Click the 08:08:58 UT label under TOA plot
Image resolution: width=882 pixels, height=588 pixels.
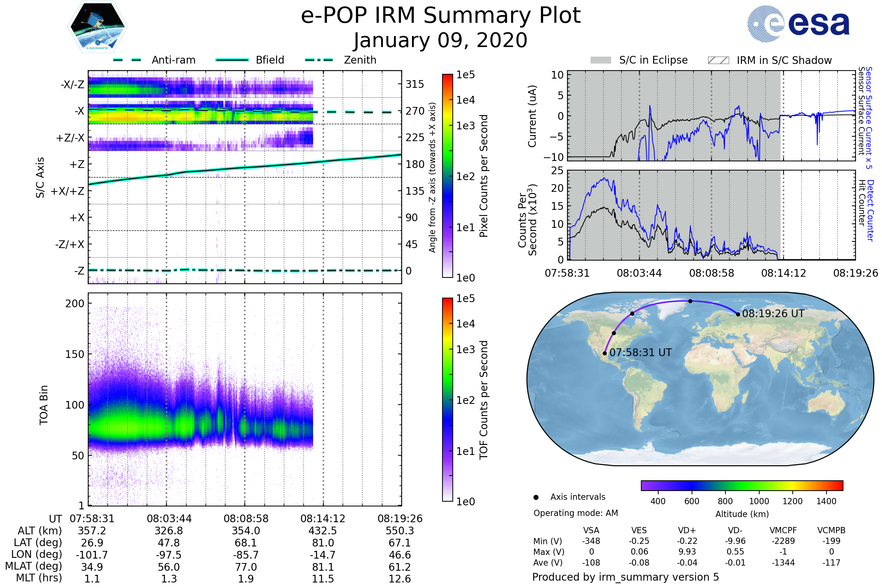(x=246, y=519)
